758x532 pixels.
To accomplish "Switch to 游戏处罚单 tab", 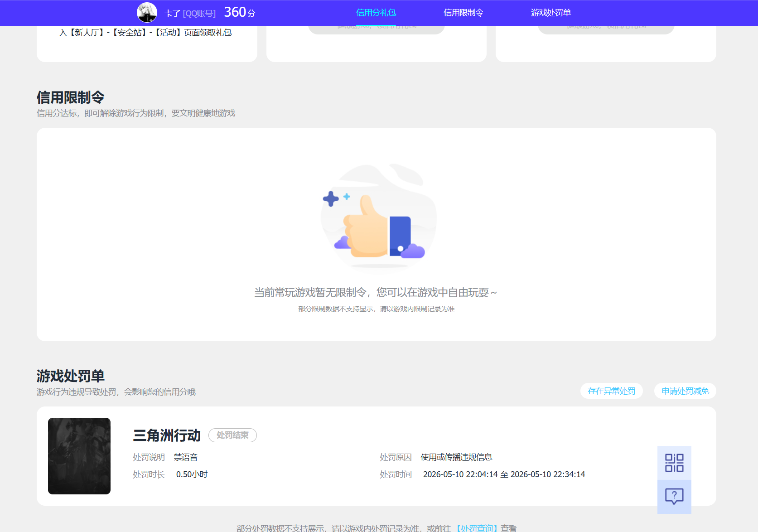I will point(551,13).
